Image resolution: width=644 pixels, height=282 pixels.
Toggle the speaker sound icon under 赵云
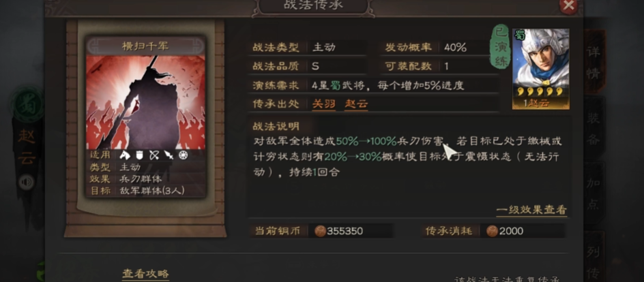point(26,182)
